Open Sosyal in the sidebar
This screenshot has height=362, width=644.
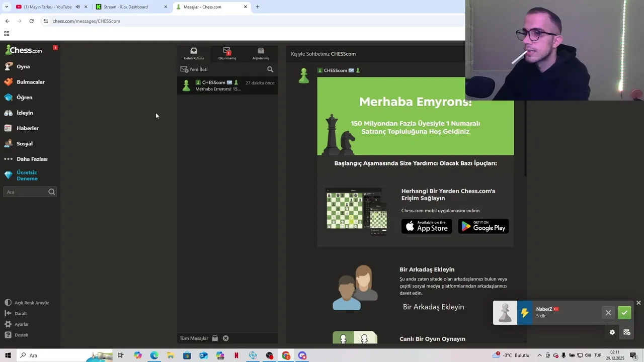(x=18, y=144)
